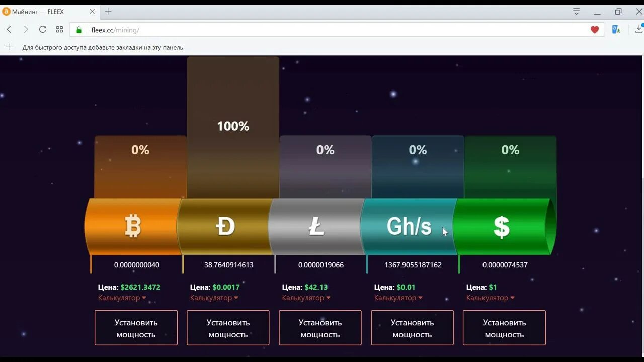Go back with browser back arrow
Image resolution: width=644 pixels, height=362 pixels.
(x=9, y=30)
